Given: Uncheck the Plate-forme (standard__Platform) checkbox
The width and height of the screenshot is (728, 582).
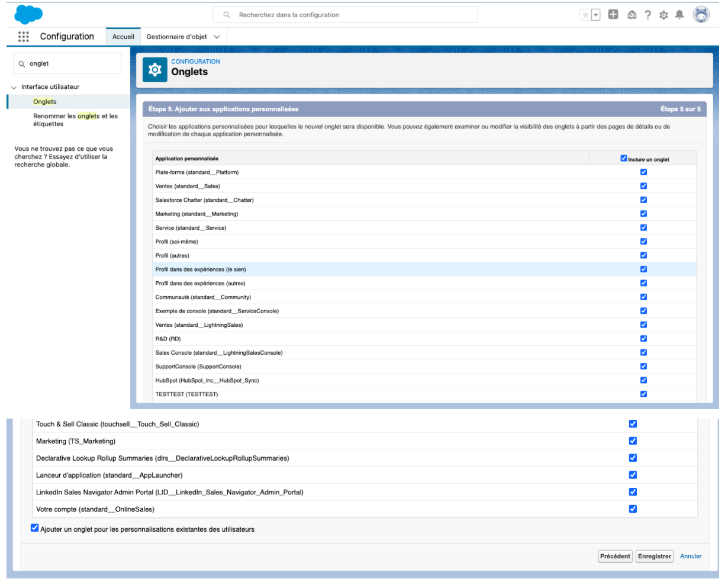Looking at the screenshot, I should click(x=643, y=172).
